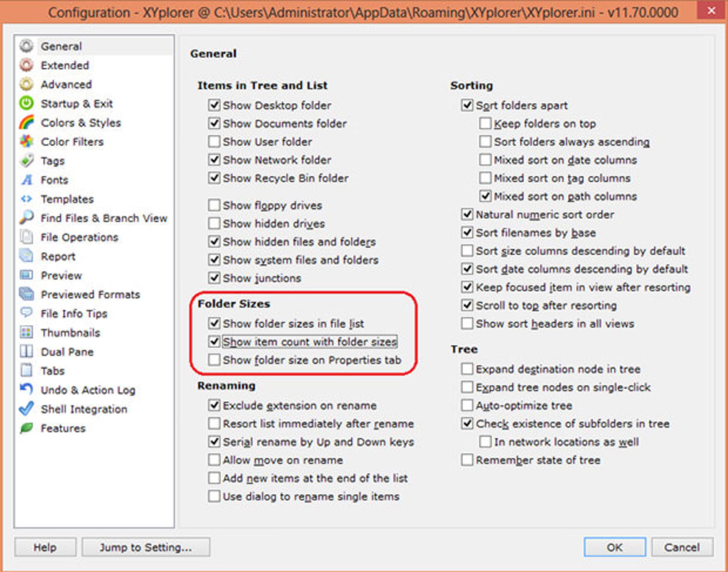Uncheck Show folder sizes in file list
Screen dimensions: 728x572
pyautogui.click(x=214, y=324)
